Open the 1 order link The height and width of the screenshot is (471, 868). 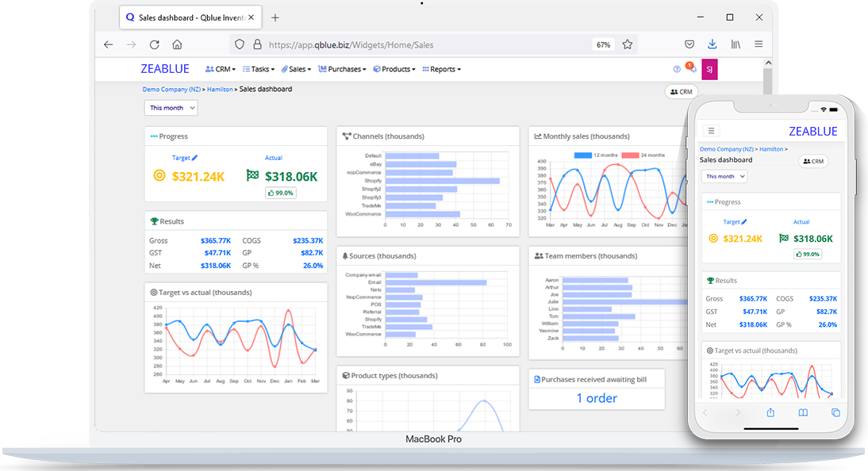[597, 398]
